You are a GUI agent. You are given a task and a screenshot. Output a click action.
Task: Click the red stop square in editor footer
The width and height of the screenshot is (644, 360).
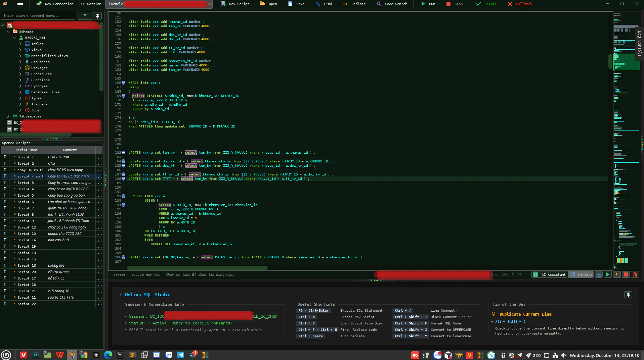point(626,274)
